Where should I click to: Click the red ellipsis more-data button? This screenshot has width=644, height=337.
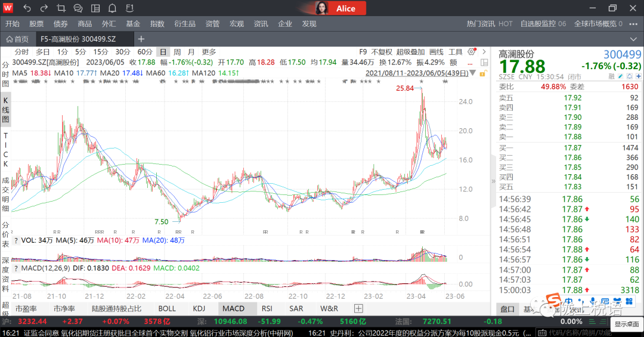pyautogui.click(x=470, y=63)
